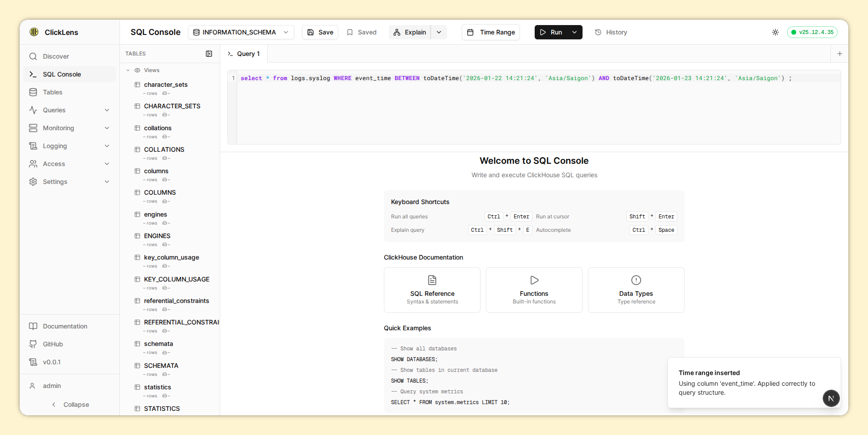The height and width of the screenshot is (435, 868).
Task: Collapse the left sidebar
Action: [x=70, y=405]
